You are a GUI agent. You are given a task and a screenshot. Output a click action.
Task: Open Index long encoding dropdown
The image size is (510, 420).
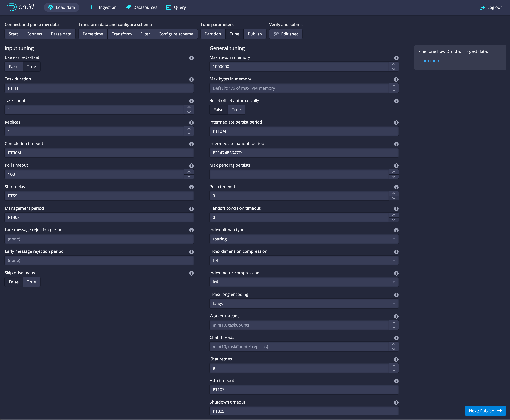304,303
